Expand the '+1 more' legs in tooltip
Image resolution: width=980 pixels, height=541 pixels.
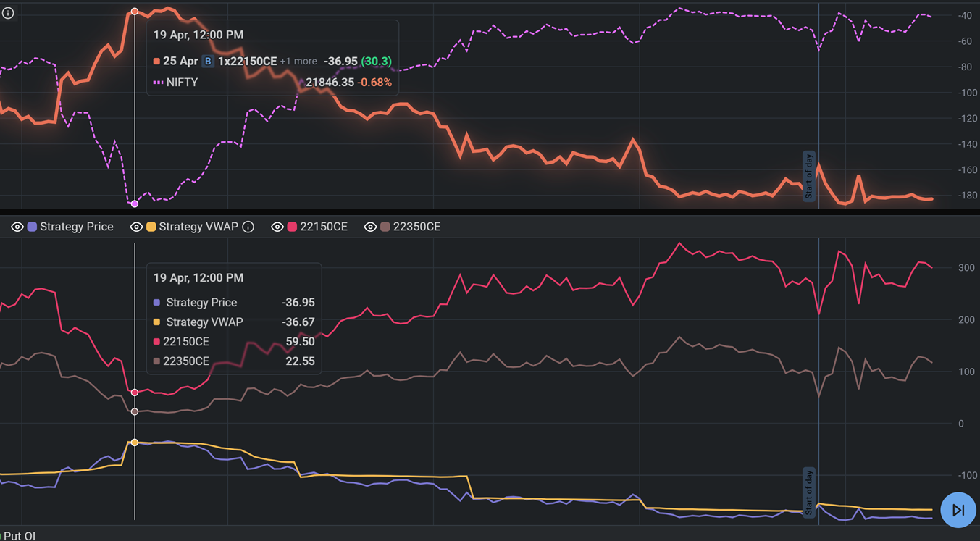click(x=298, y=62)
